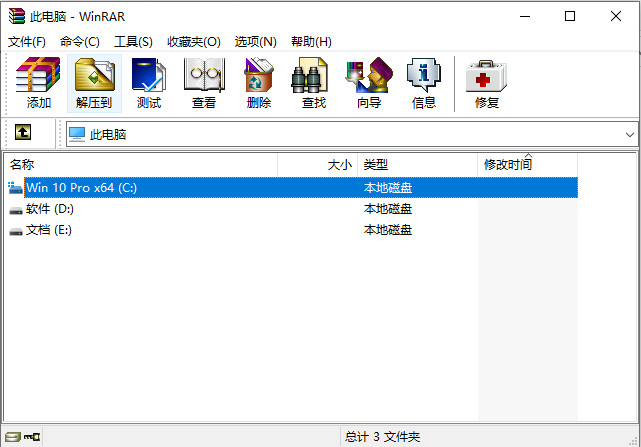Open the 工具(S) menu
Image resolution: width=641 pixels, height=447 pixels.
133,42
